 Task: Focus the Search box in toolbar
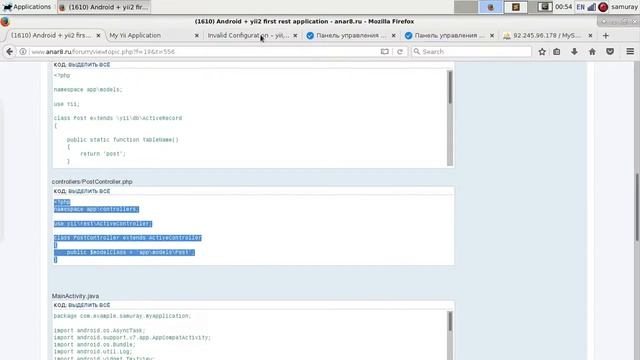click(x=471, y=51)
